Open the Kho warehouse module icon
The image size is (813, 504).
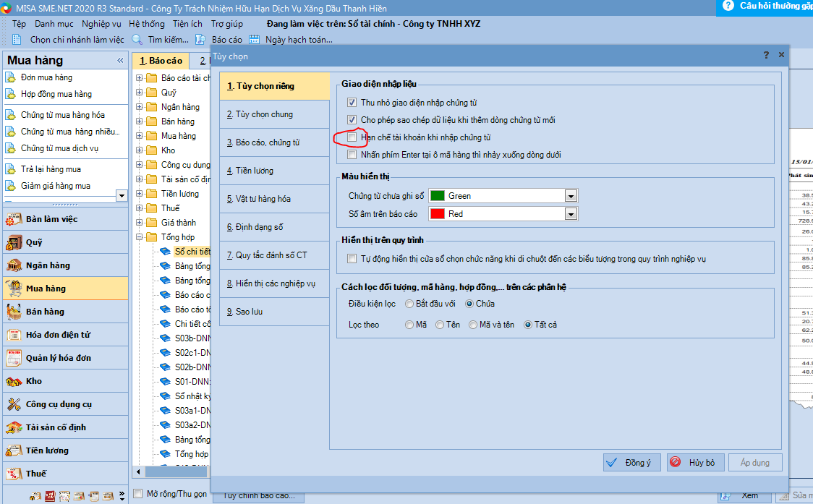pos(14,381)
